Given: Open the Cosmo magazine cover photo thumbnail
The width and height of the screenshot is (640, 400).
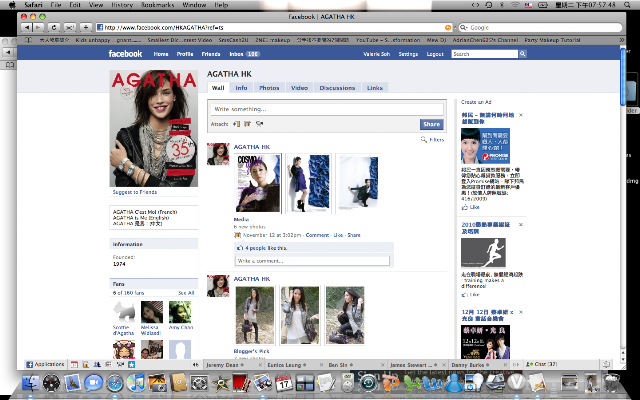Looking at the screenshot, I should pos(258,183).
